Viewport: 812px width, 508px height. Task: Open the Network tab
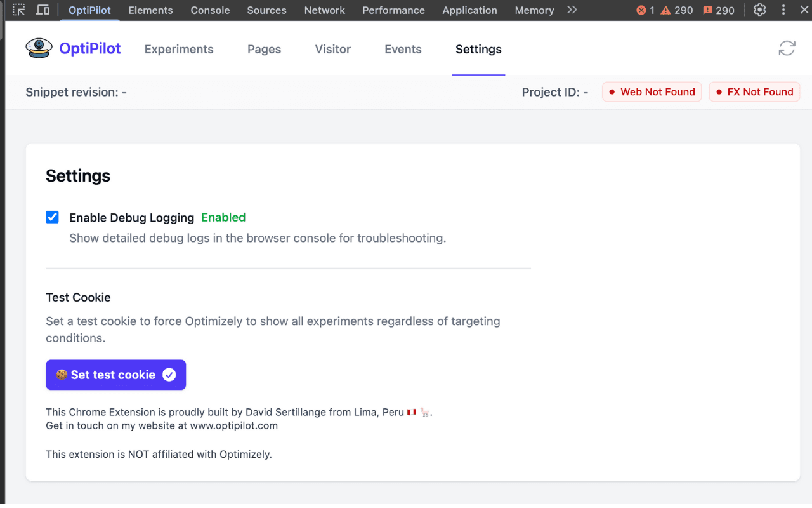[x=325, y=10]
